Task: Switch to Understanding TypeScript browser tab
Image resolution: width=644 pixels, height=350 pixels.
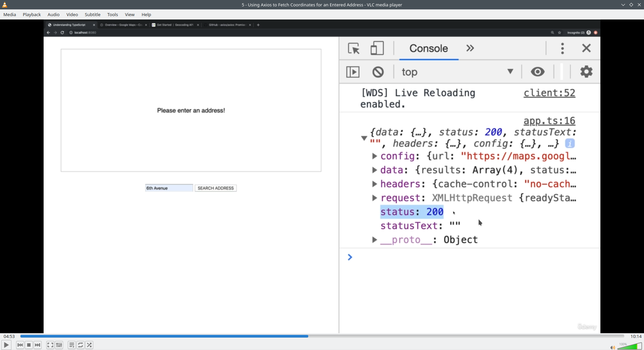Action: tap(71, 25)
